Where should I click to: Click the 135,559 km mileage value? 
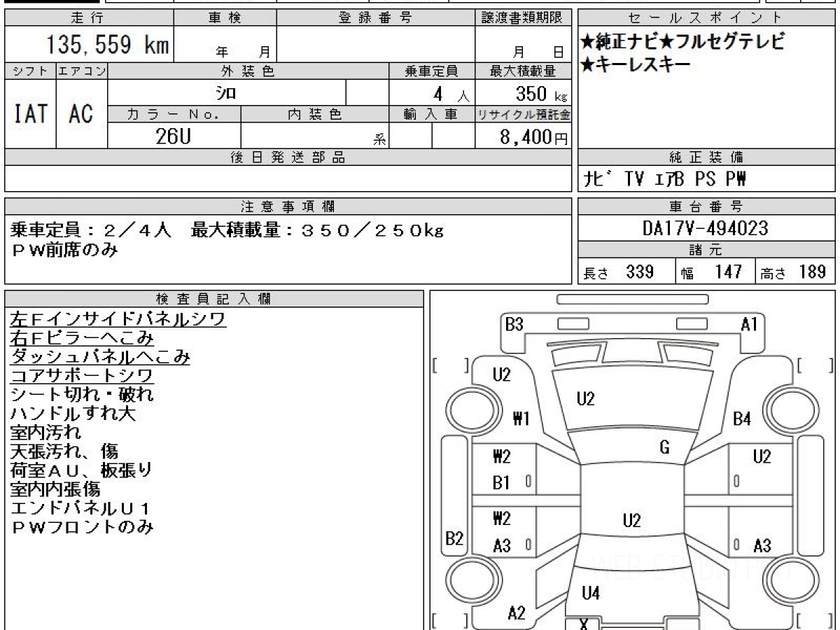(107, 45)
